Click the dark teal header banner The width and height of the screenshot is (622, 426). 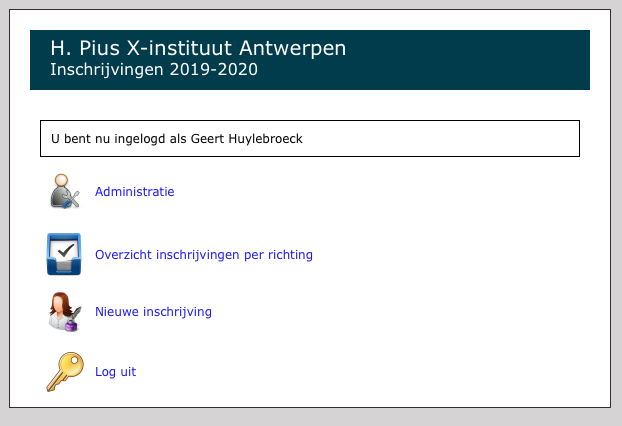pos(310,60)
